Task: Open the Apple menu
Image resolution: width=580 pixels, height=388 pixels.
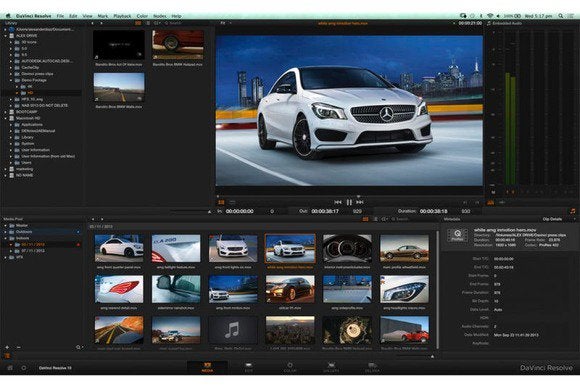Action: point(8,16)
